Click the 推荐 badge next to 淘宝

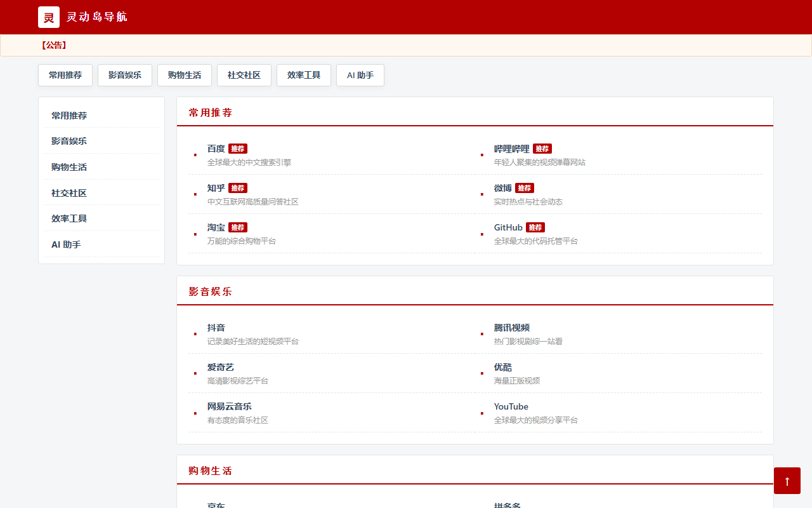[x=238, y=227]
